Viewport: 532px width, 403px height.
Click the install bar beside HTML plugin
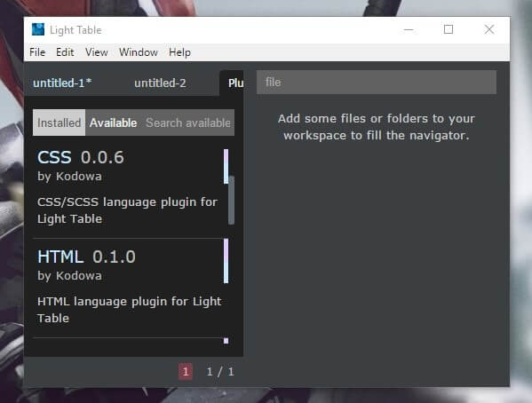(x=226, y=261)
